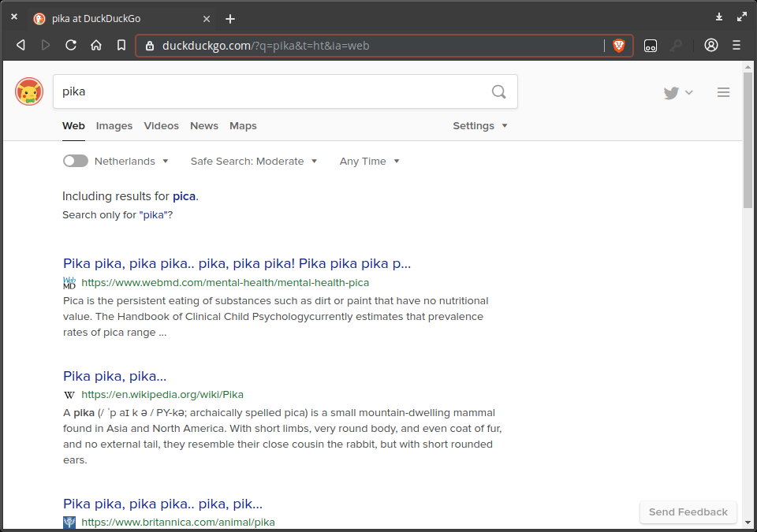
Task: Switch to the Images tab
Action: pyautogui.click(x=114, y=125)
